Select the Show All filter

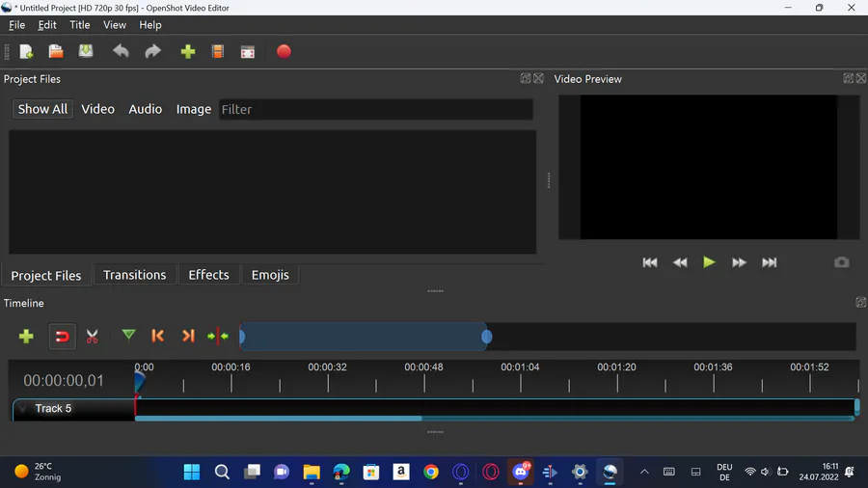tap(42, 109)
